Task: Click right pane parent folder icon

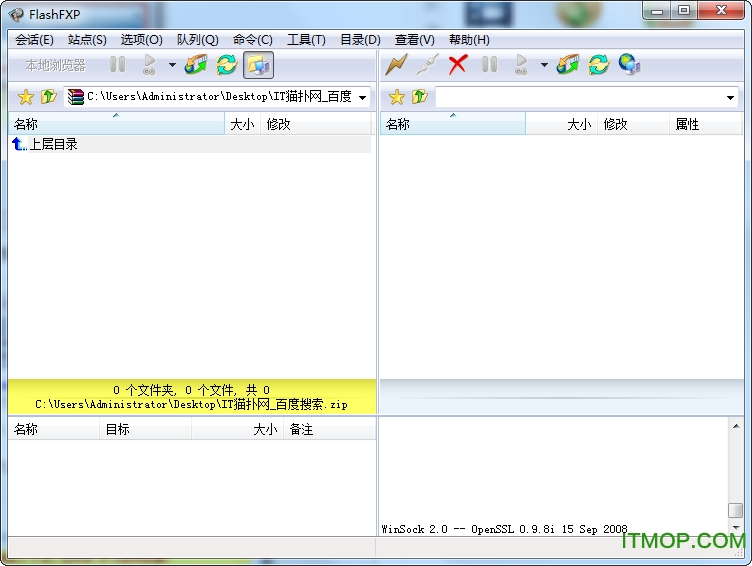Action: click(x=420, y=97)
